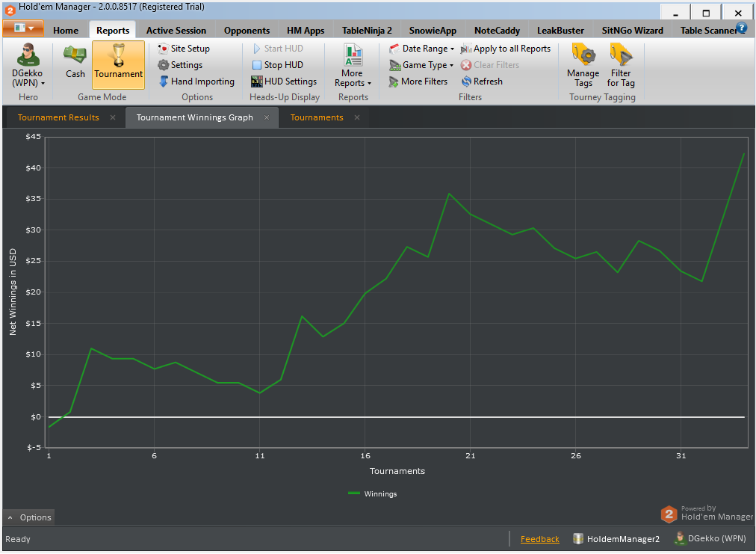
Task: Stop the HUD
Action: point(278,64)
